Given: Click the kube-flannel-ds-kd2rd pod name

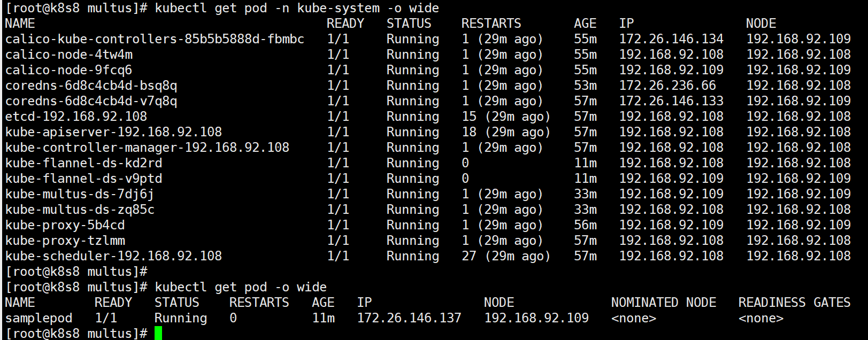Looking at the screenshot, I should pos(83,163).
